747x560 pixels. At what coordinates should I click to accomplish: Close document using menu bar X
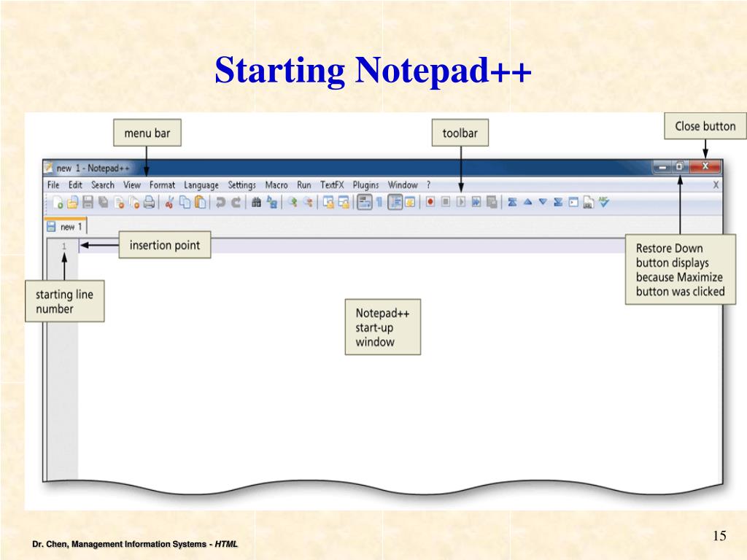pyautogui.click(x=716, y=184)
